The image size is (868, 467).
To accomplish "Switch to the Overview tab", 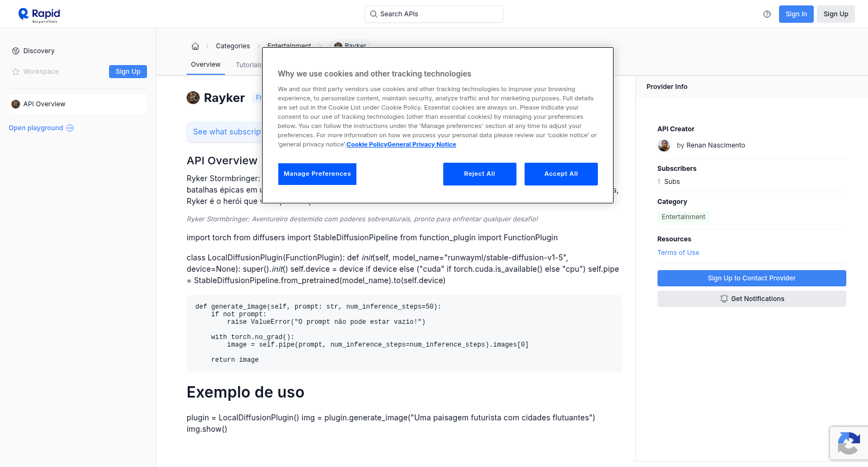I will tap(206, 65).
